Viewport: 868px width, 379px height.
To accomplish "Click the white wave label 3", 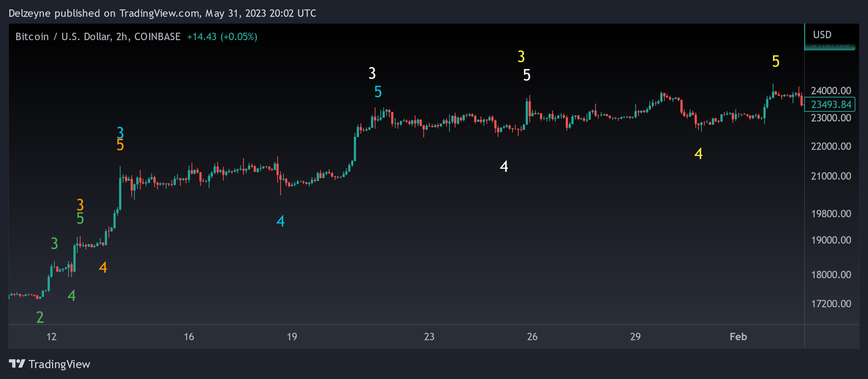I will tap(372, 73).
